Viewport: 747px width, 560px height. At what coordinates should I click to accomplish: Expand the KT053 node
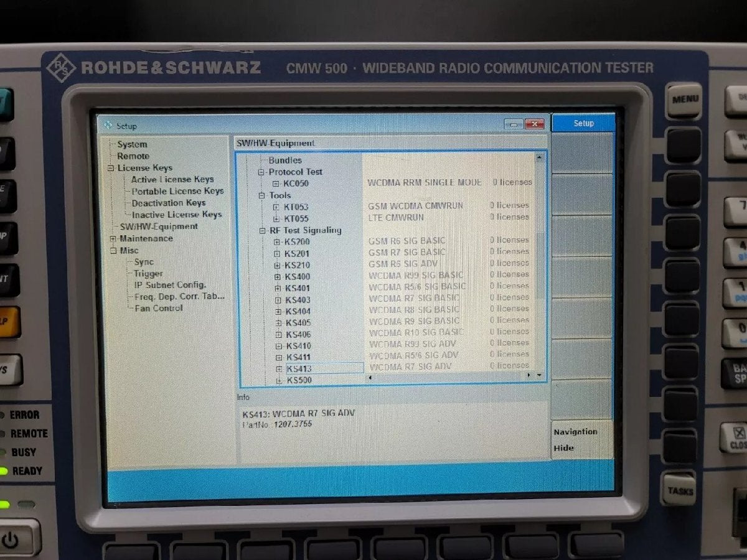(x=276, y=207)
